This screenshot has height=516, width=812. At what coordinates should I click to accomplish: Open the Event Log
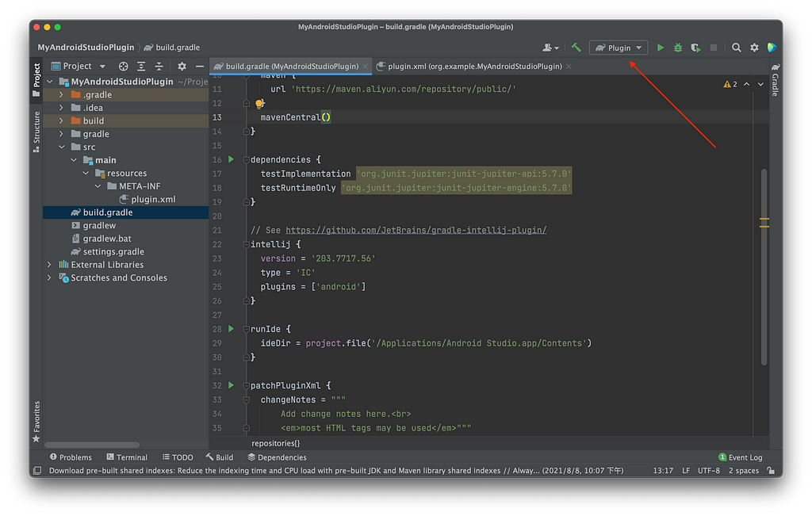(x=741, y=457)
